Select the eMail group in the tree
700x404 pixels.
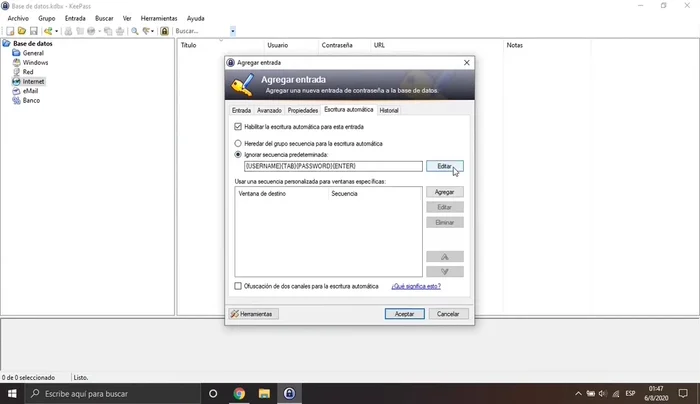pyautogui.click(x=30, y=91)
